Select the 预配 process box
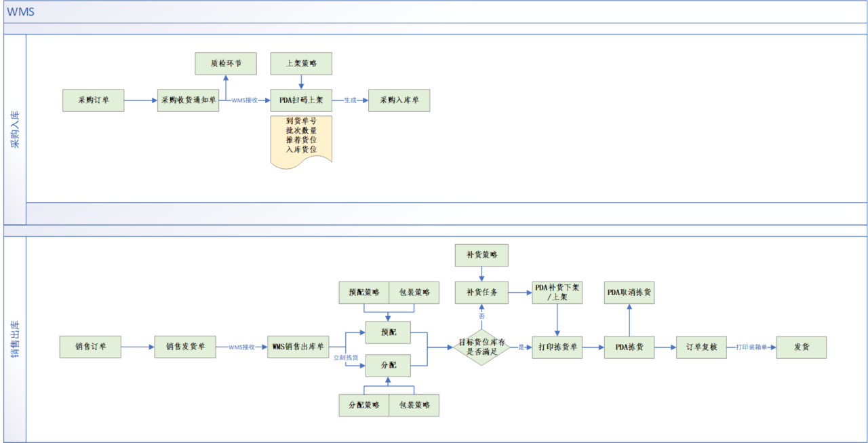The image size is (868, 443). click(388, 332)
